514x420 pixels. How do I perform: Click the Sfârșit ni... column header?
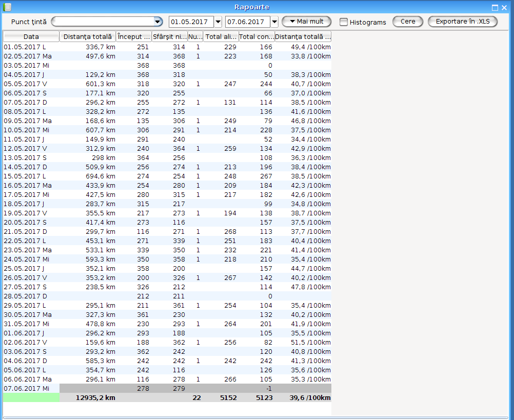coord(169,37)
